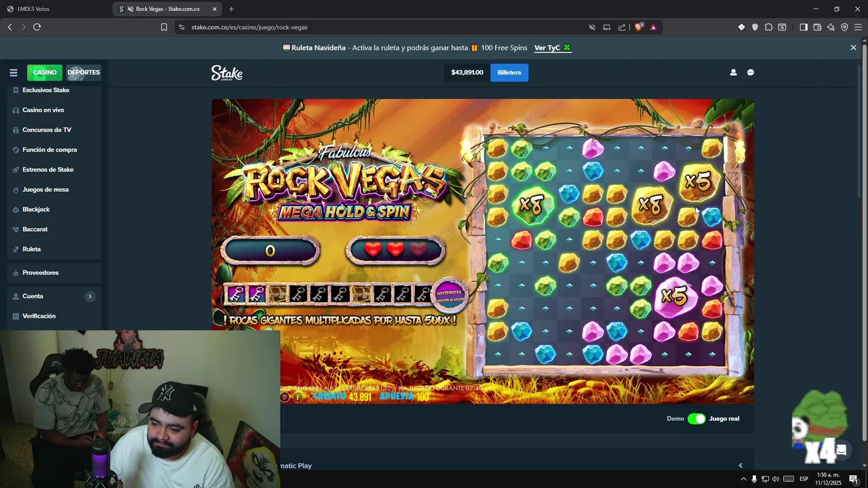Click the Misteriosa Multiplicador orb
Screen dimensions: 868x488
point(450,295)
